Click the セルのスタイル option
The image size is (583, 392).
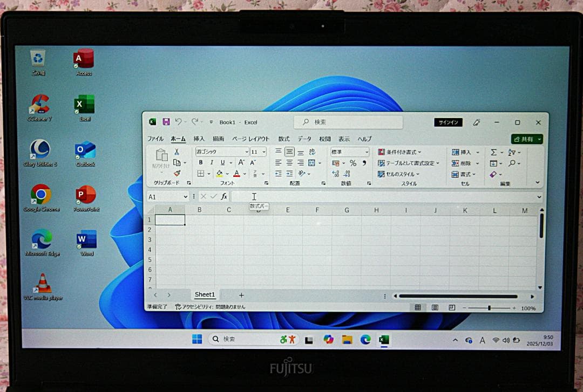(398, 174)
